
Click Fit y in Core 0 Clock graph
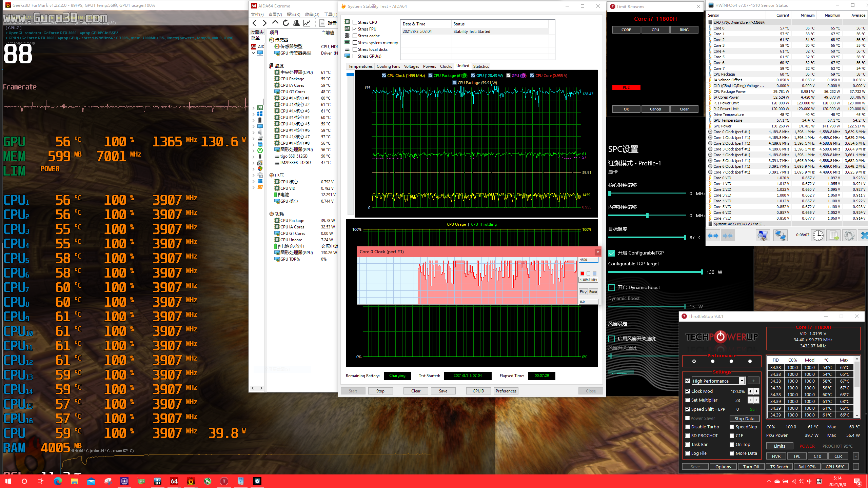[583, 291]
